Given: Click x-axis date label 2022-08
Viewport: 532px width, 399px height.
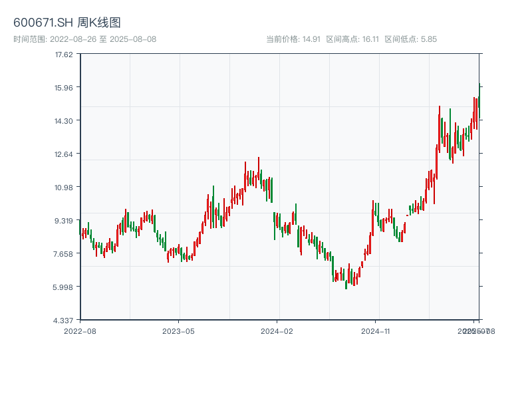Looking at the screenshot, I should click(80, 331).
